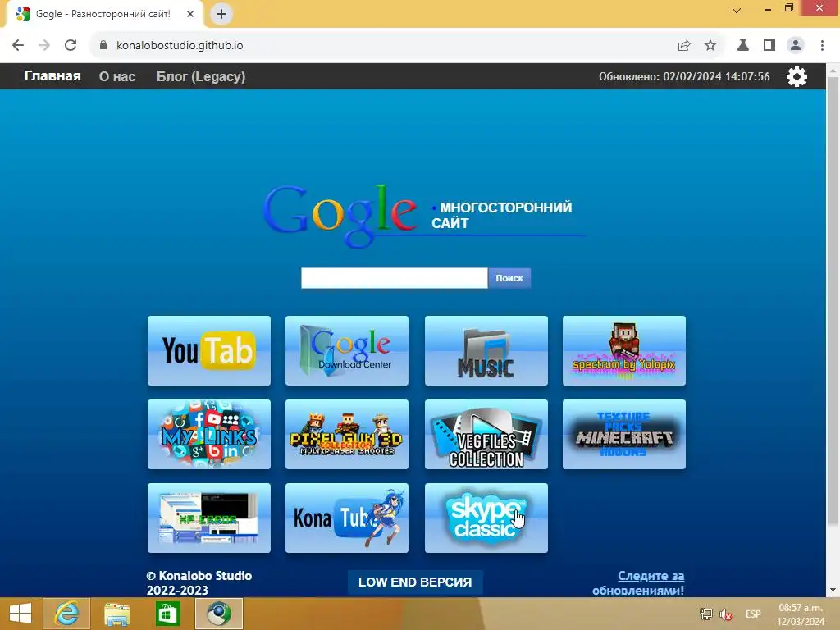Expand the tab search chevron
Screen dimensions: 840x630
pyautogui.click(x=737, y=10)
